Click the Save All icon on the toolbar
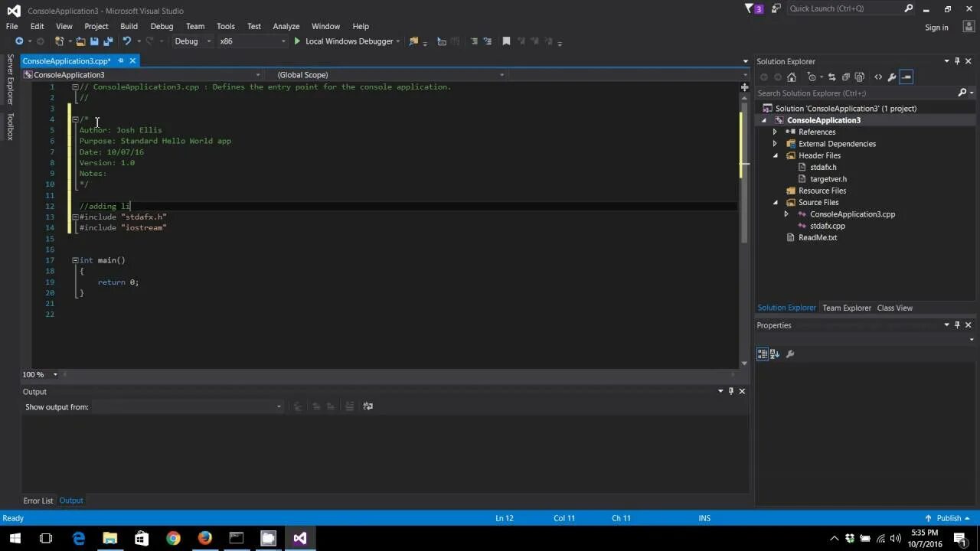Screen dimensions: 980x551 point(107,41)
